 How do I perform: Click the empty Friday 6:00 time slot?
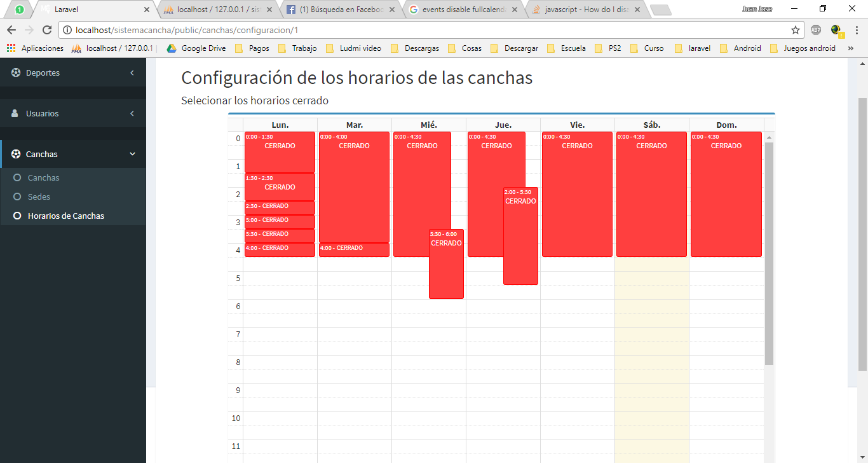pyautogui.click(x=577, y=306)
